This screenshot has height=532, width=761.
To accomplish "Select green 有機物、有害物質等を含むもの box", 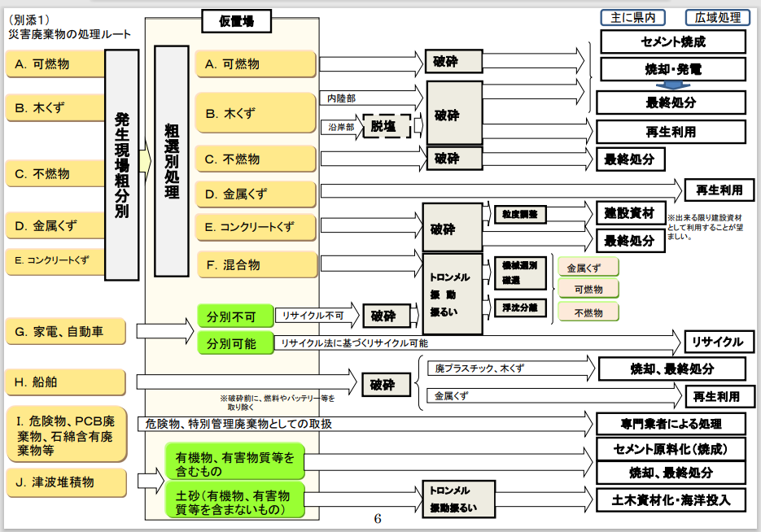I will click(235, 461).
